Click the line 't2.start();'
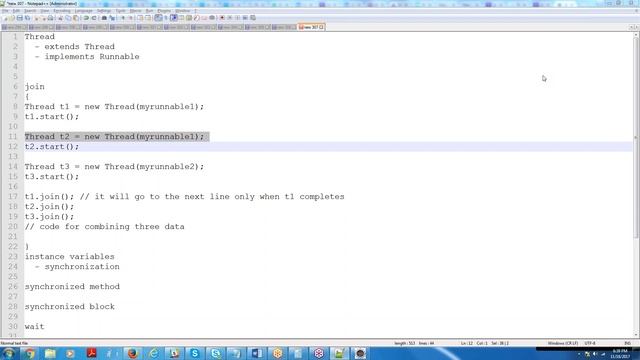 (52, 147)
